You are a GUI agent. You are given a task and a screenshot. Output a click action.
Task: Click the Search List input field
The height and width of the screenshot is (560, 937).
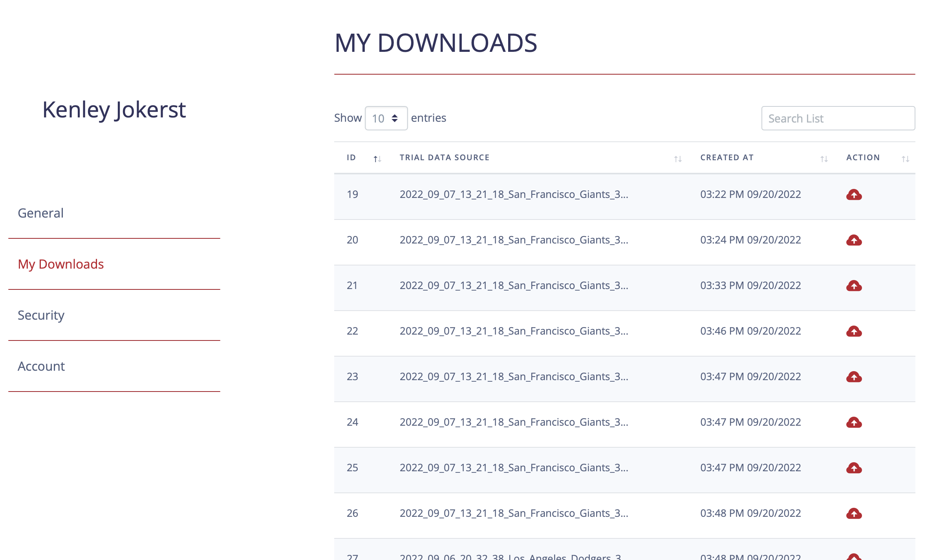[x=838, y=118]
